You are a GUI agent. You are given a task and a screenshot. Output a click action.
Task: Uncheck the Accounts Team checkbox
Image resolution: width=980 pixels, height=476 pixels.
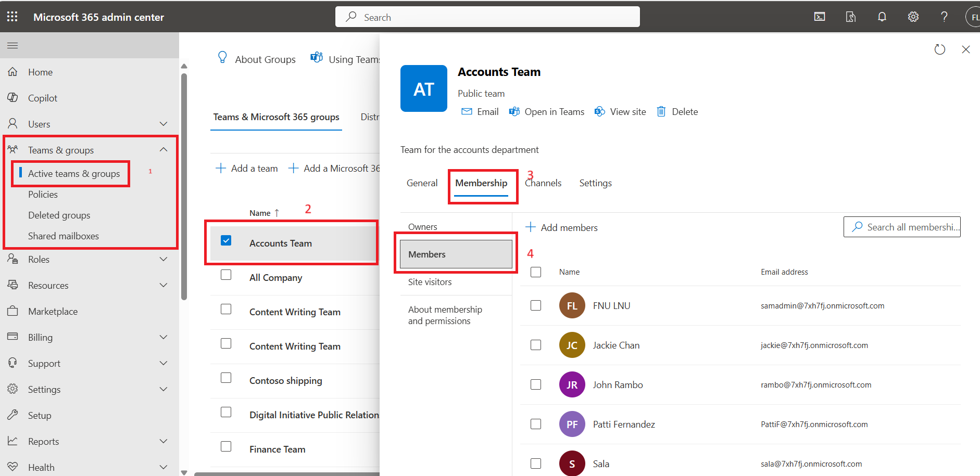[226, 240]
